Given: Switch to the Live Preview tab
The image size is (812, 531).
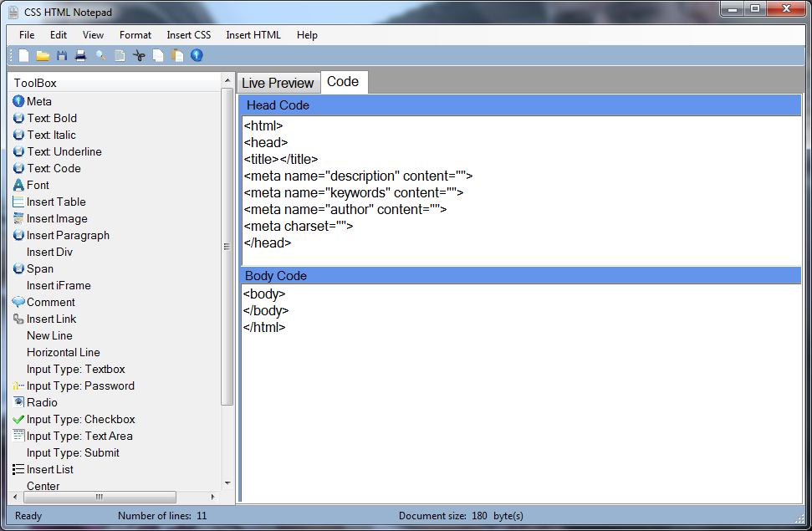Looking at the screenshot, I should tap(278, 83).
